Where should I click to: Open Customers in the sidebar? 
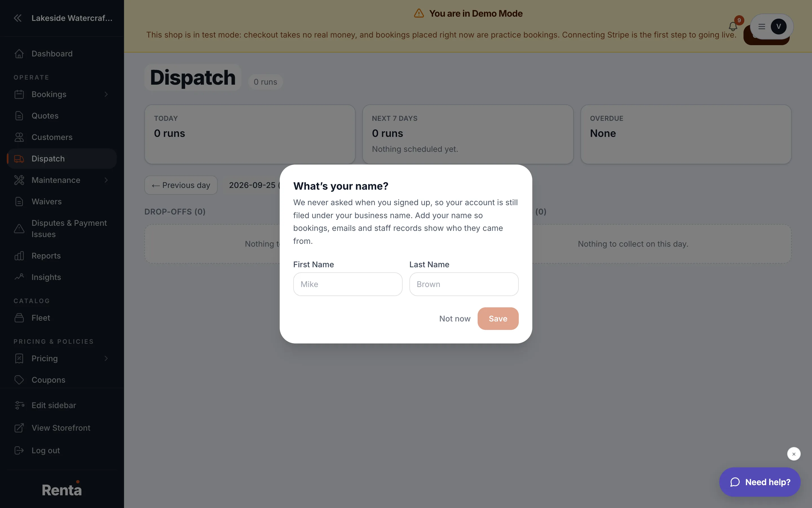pos(62,137)
